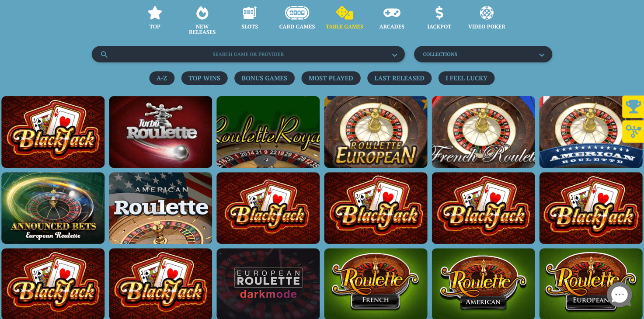
Task: Click the yellow tournament bracket side icon
Action: 633,131
